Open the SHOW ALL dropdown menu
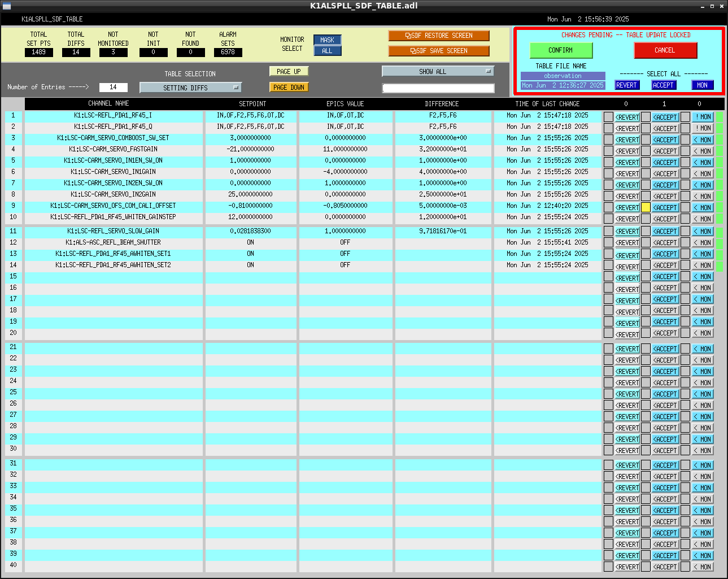This screenshot has height=579, width=728. point(438,71)
